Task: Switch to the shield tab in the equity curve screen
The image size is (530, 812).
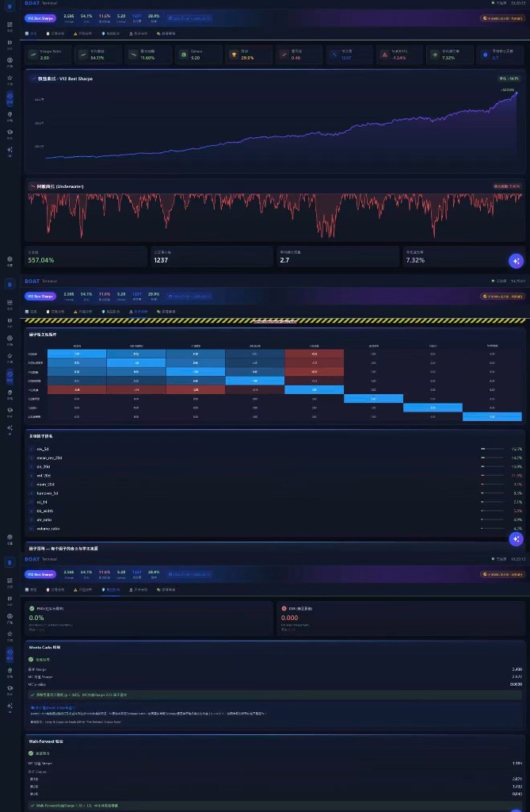Action: coord(111,33)
